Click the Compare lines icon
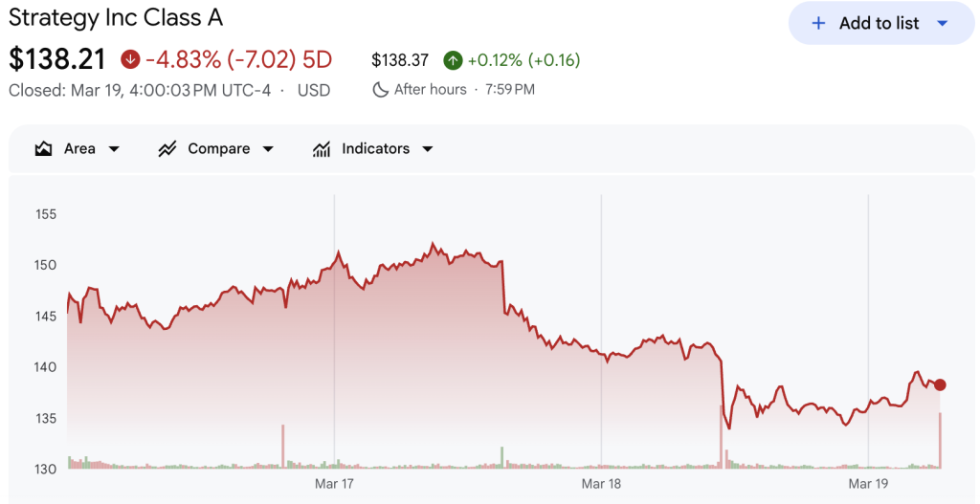The height and width of the screenshot is (504, 980). point(167,149)
